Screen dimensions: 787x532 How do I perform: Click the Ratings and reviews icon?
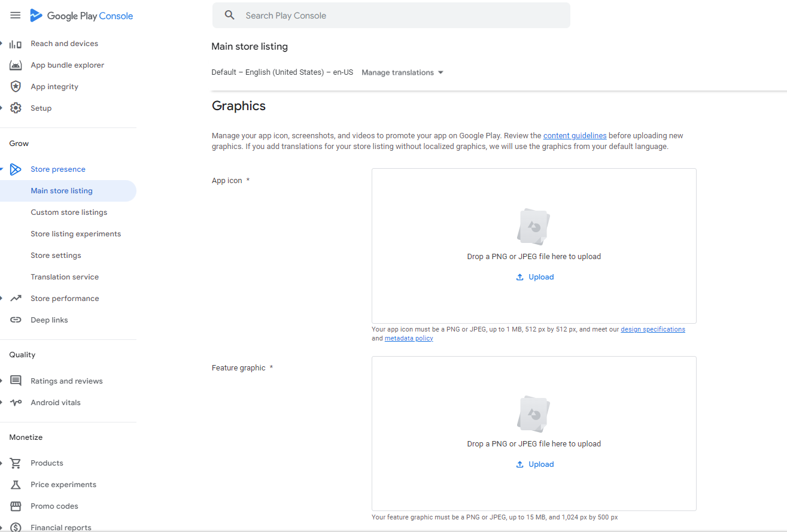(15, 381)
